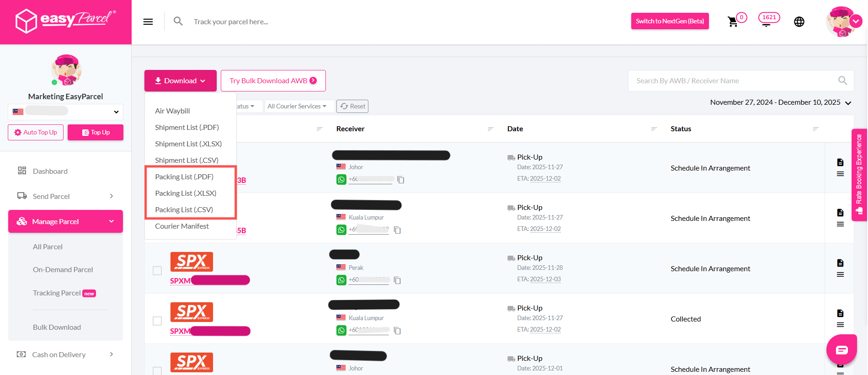Choose Packing List (.PDF) from Download menu

point(184,177)
